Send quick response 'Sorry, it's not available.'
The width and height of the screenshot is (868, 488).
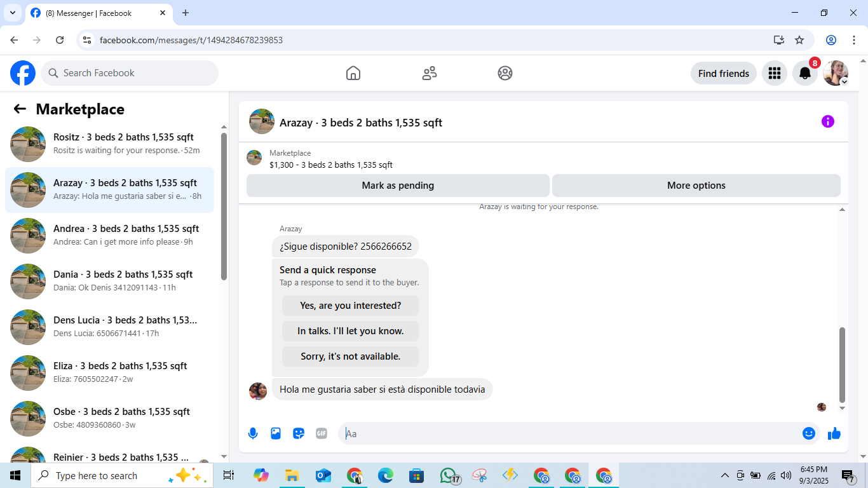coord(351,356)
